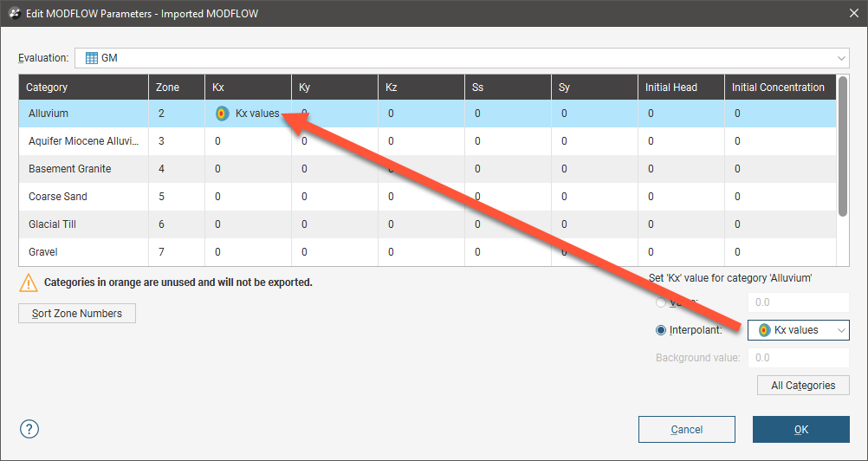The height and width of the screenshot is (461, 868).
Task: Click the orange warning triangle icon
Action: (29, 282)
